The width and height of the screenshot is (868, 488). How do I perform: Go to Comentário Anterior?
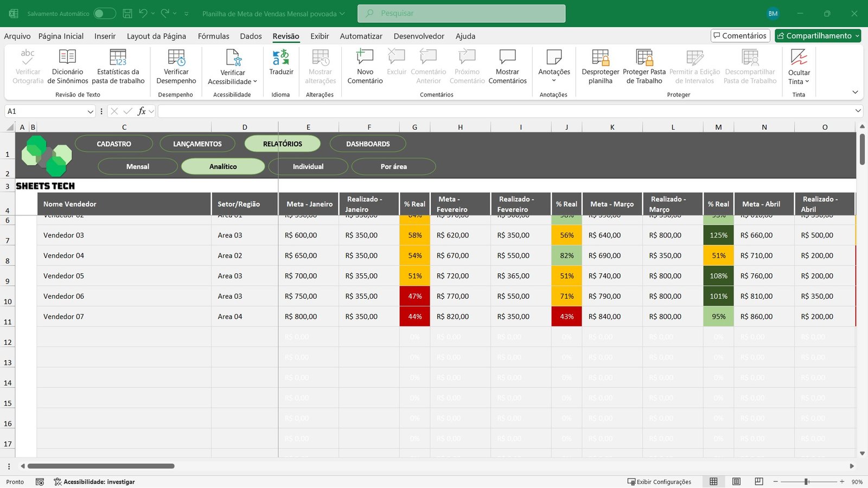point(429,66)
